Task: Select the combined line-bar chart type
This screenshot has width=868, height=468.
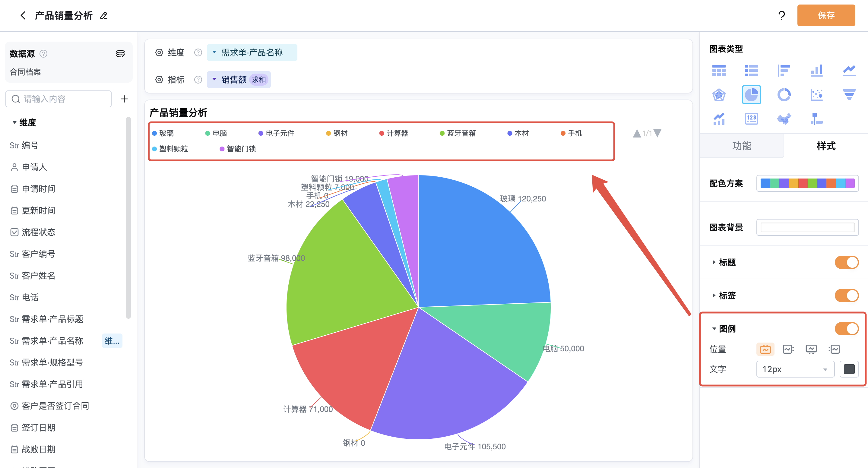Action: [x=719, y=119]
